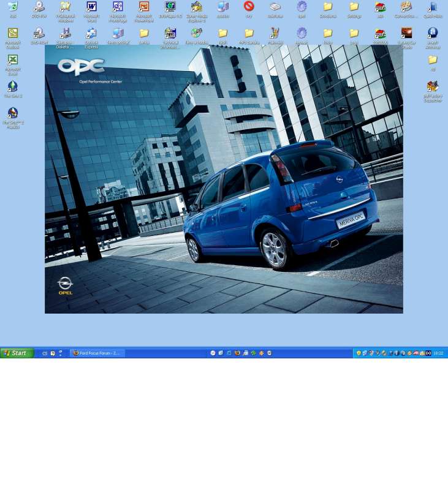
Task: Launch Microsoft FrontPage from the desktop
Action: (x=118, y=7)
